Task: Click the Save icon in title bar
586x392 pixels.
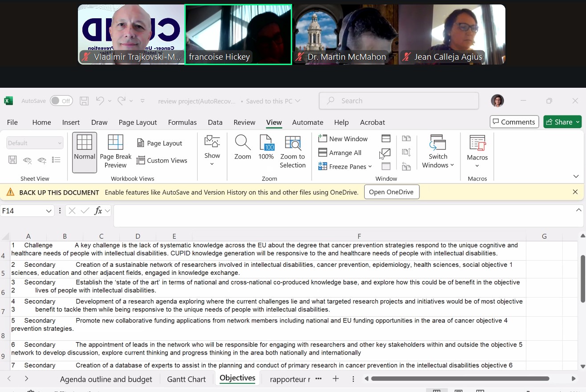Action: coord(84,101)
